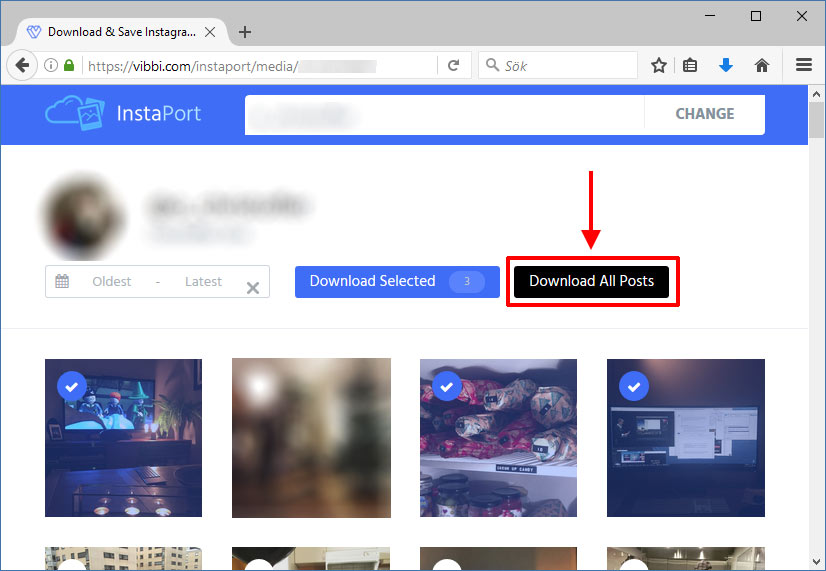826x571 pixels.
Task: Open the computer monitor thumbnail
Action: click(685, 438)
